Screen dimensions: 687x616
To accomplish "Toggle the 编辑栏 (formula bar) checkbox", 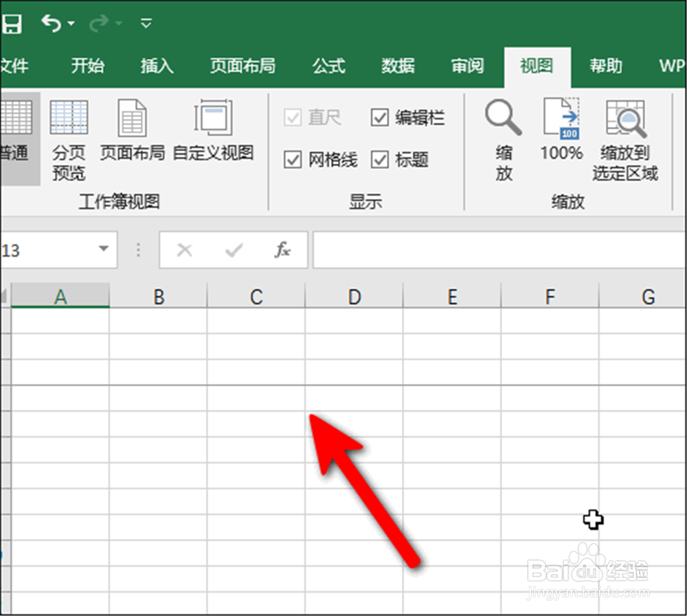I will 379,117.
